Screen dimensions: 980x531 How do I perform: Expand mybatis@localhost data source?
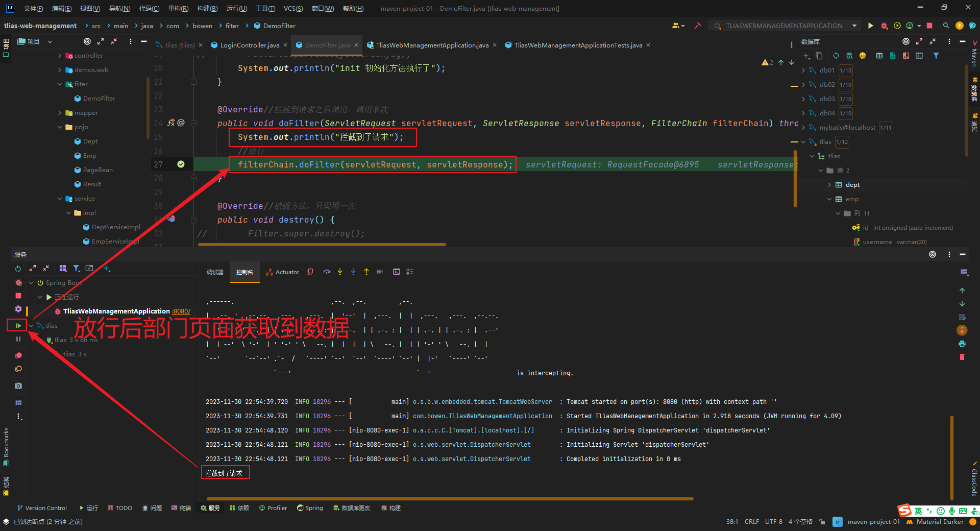(803, 128)
